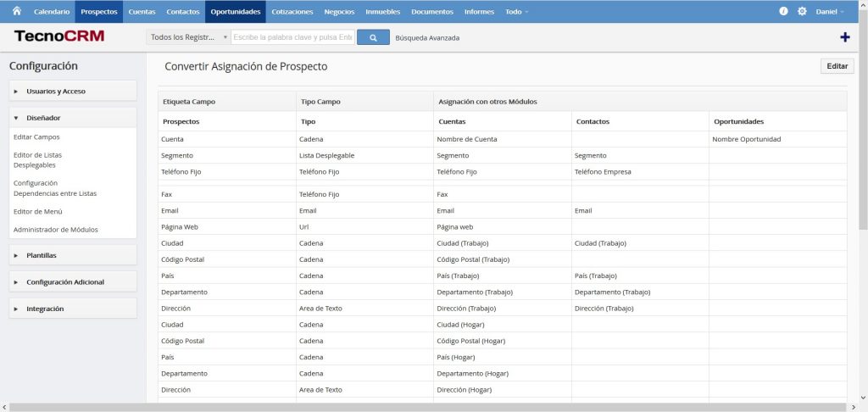Click the TecnoCRM logo

coord(58,37)
